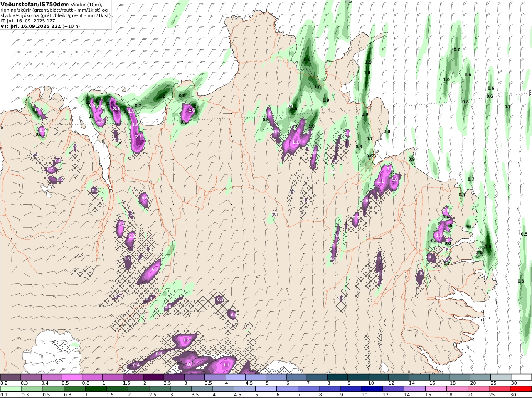Click the 0.2 label under the upper legend
Image resolution: width=532 pixels, height=398 pixels.
tap(4, 383)
